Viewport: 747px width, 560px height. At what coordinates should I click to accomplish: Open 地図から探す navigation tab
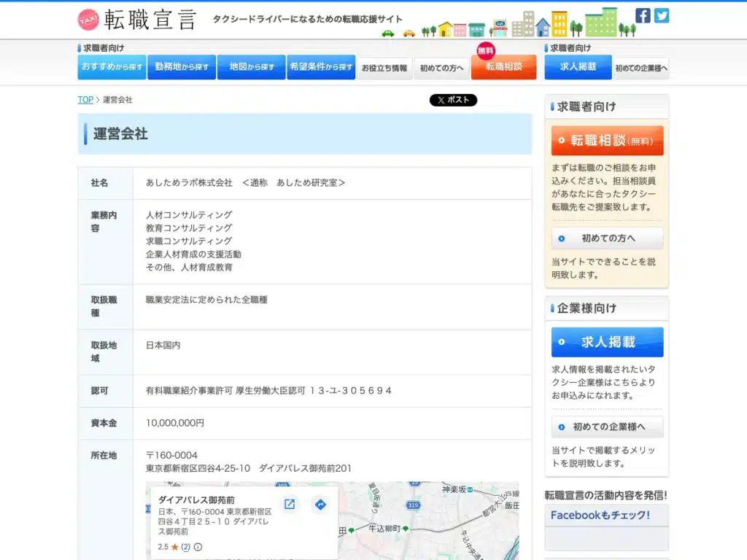click(252, 66)
